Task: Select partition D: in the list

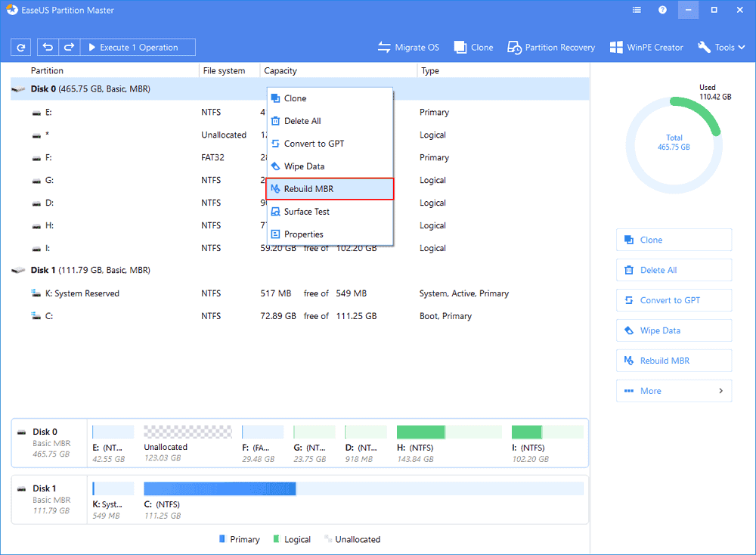Action: 299,203
